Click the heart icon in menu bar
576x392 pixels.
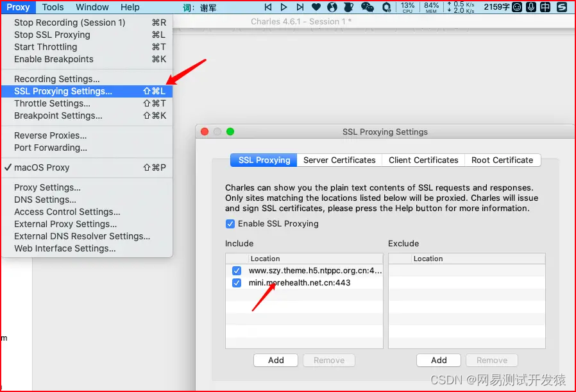pyautogui.click(x=316, y=7)
